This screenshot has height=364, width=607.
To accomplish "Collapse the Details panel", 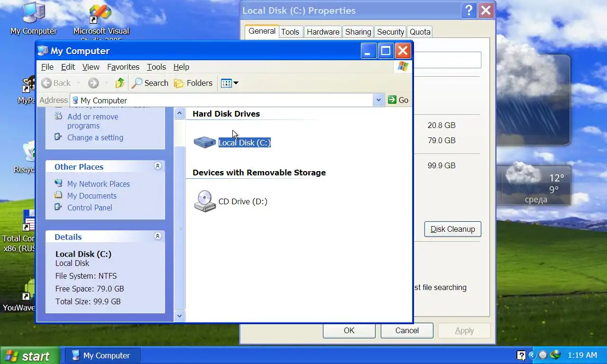I will click(157, 236).
